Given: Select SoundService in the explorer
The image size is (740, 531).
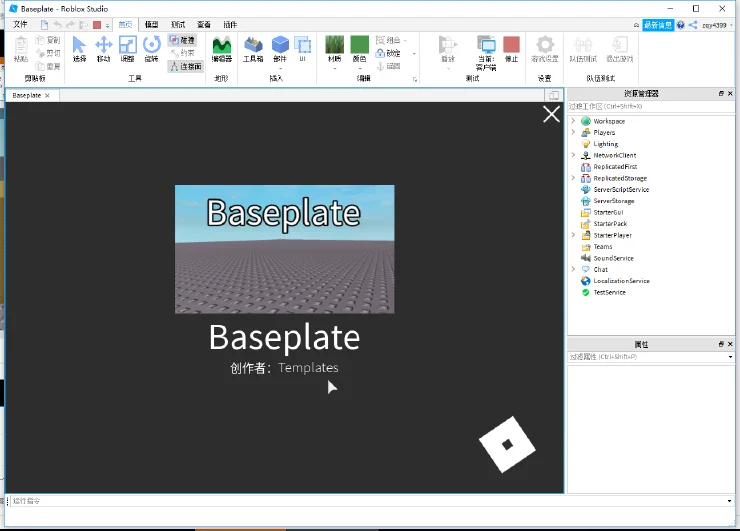Looking at the screenshot, I should [x=614, y=258].
